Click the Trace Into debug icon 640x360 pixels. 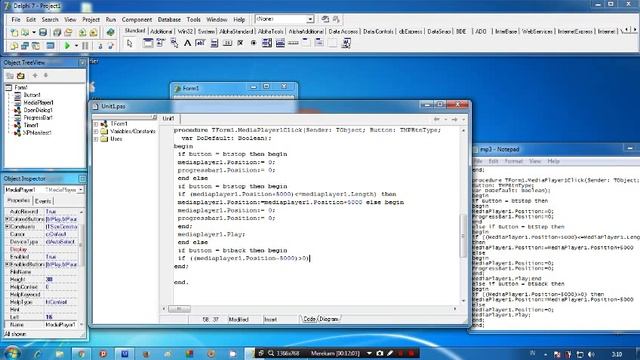100,46
